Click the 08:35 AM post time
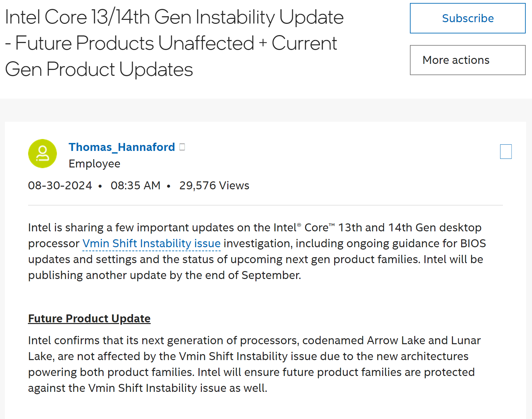532x419 pixels. coord(135,186)
